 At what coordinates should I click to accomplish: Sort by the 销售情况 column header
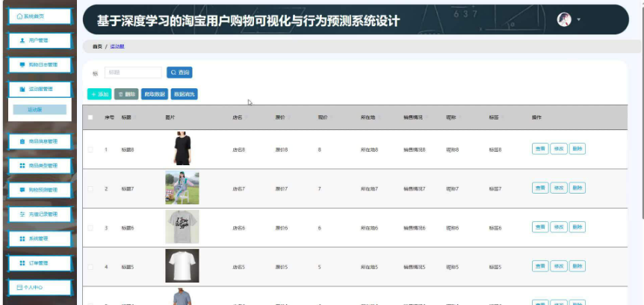click(415, 117)
